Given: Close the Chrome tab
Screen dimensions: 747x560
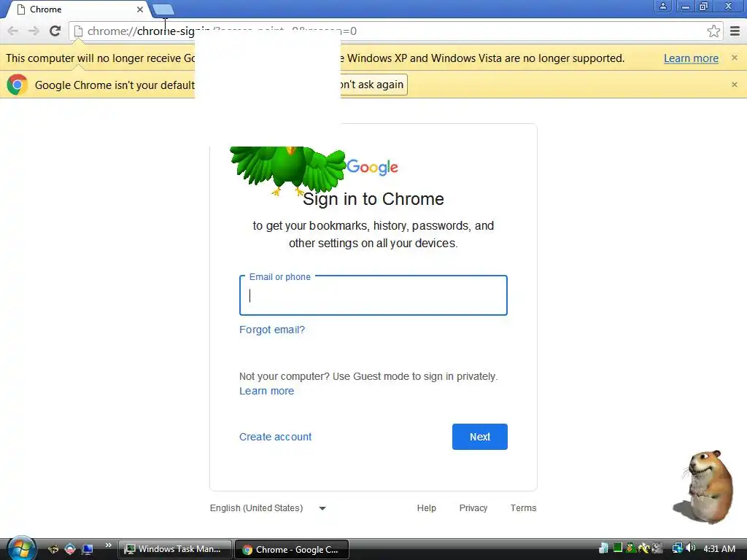Looking at the screenshot, I should point(139,9).
